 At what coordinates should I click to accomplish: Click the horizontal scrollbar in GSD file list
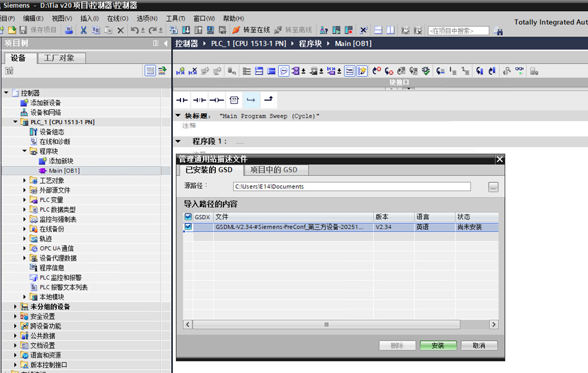tap(326, 324)
